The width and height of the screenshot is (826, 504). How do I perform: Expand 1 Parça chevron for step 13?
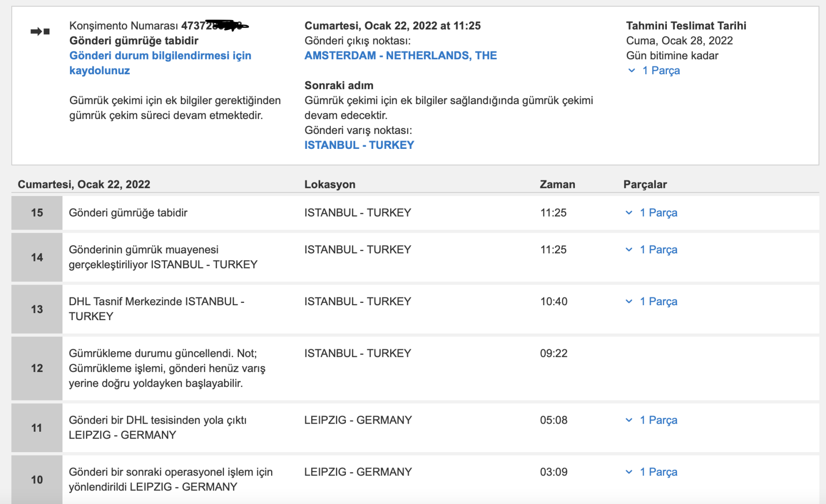629,301
